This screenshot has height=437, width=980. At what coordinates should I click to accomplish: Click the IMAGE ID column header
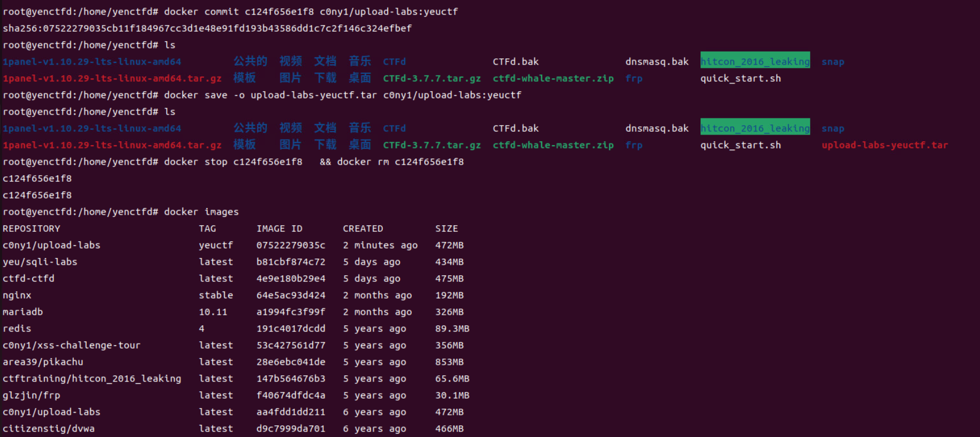coord(279,229)
